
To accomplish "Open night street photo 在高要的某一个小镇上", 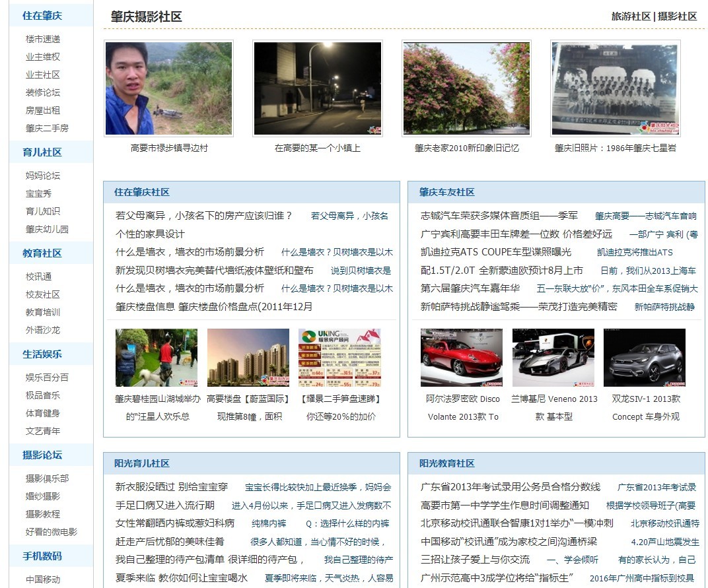I will click(x=318, y=88).
